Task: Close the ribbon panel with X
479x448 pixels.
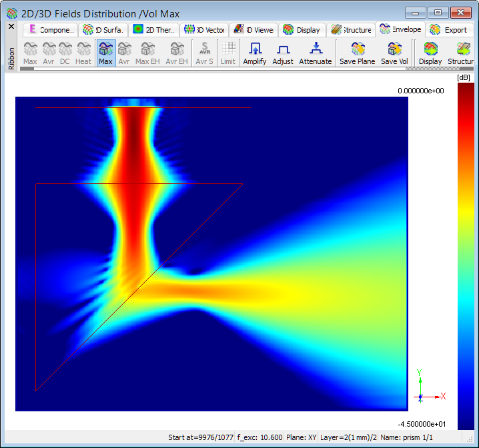Action: 11,26
